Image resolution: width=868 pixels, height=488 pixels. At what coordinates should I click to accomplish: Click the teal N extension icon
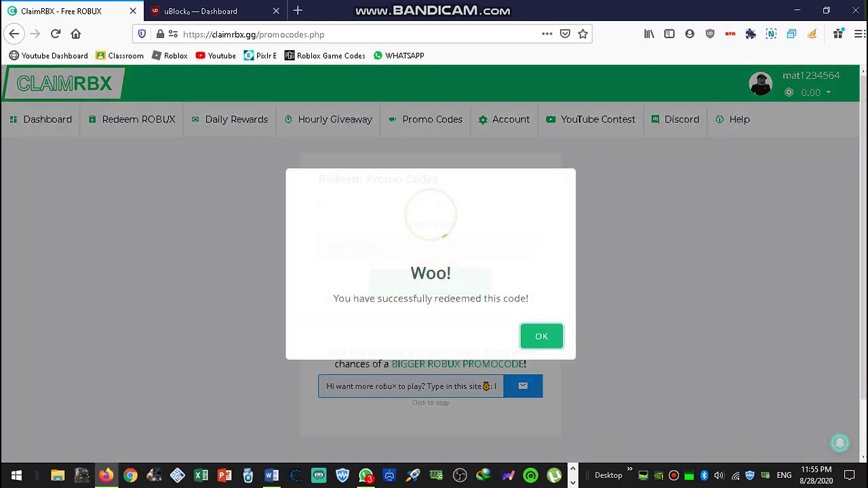771,34
